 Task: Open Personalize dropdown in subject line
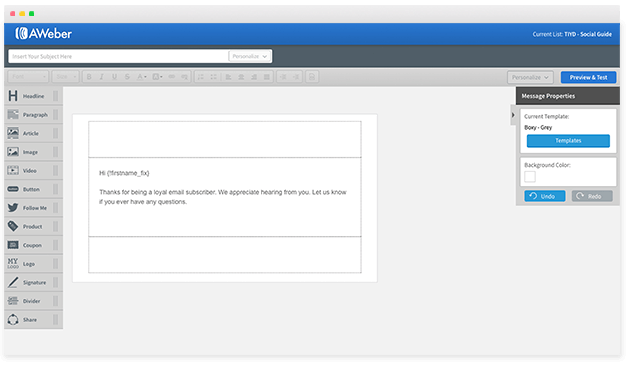click(250, 56)
